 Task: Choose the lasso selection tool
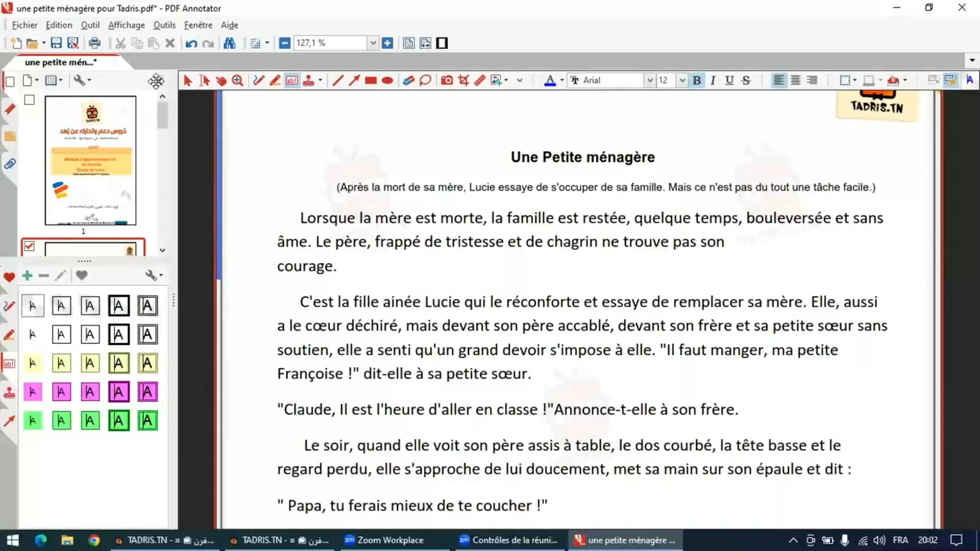[x=425, y=81]
